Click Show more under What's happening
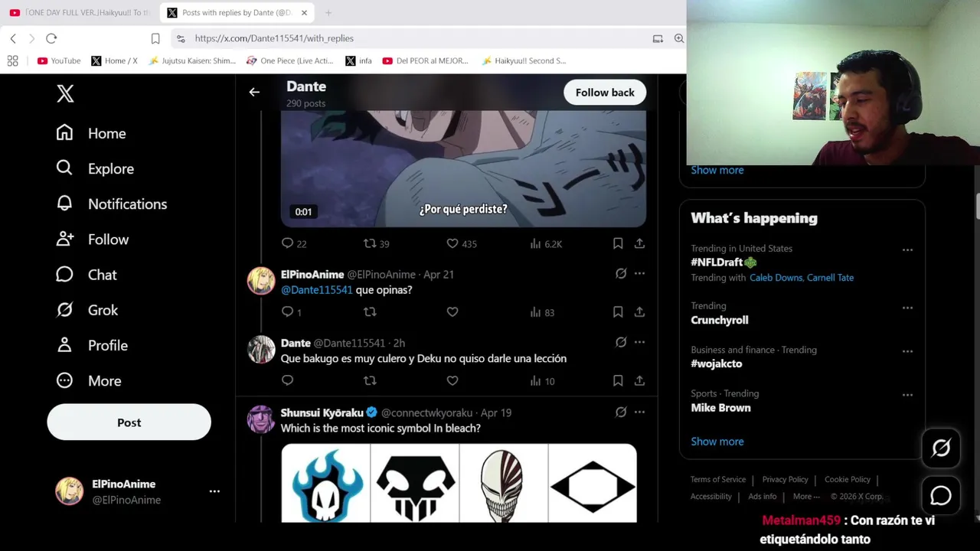Image resolution: width=980 pixels, height=551 pixels. 717,442
